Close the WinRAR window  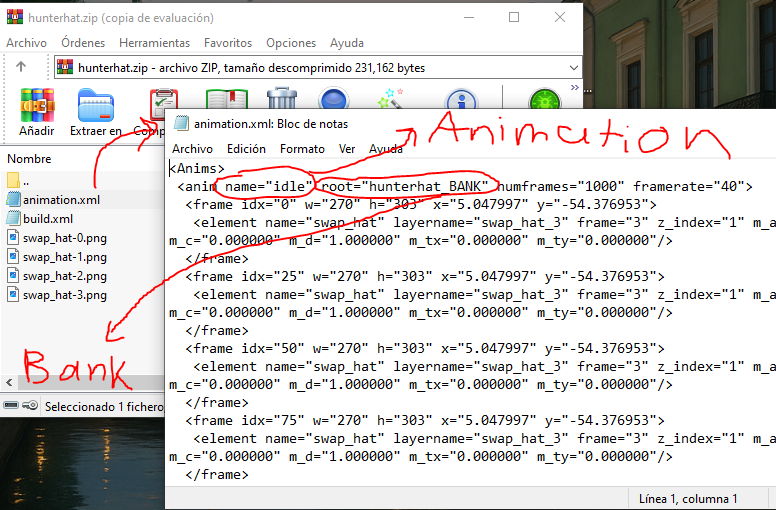[560, 17]
